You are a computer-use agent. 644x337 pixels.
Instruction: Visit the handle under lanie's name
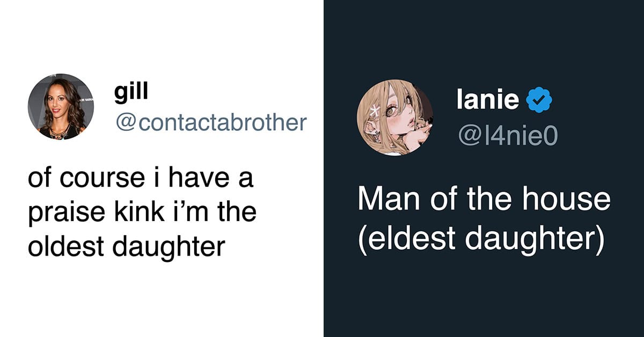507,136
